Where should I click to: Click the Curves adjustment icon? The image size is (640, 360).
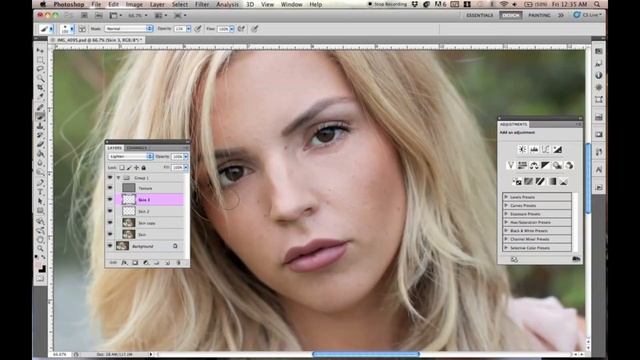pyautogui.click(x=546, y=150)
